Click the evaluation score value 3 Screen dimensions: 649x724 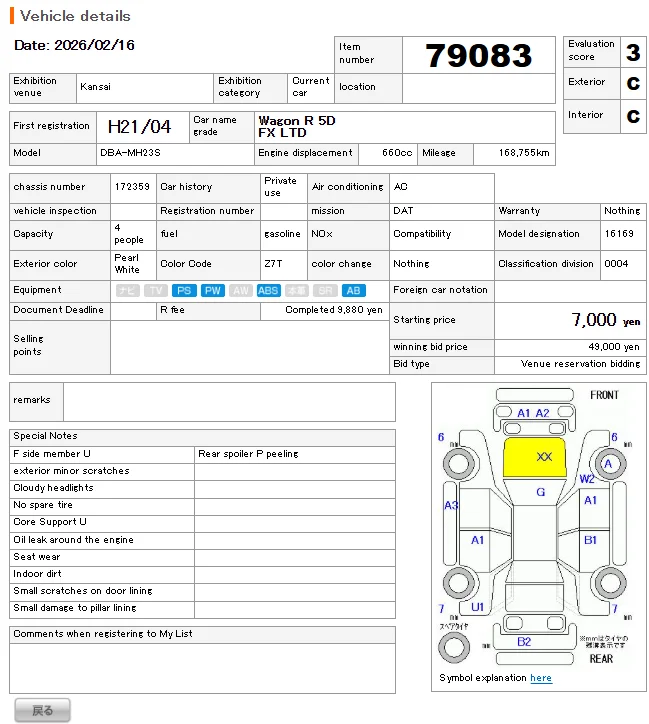pos(633,52)
